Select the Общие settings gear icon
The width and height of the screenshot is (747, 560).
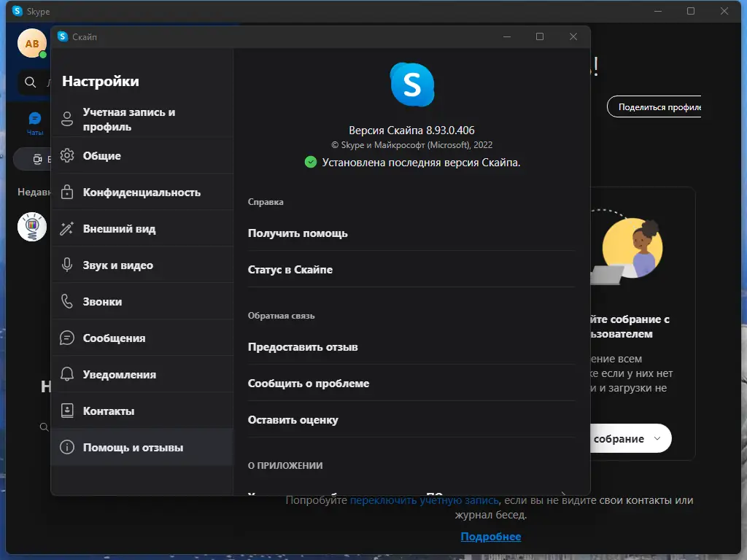coord(66,155)
